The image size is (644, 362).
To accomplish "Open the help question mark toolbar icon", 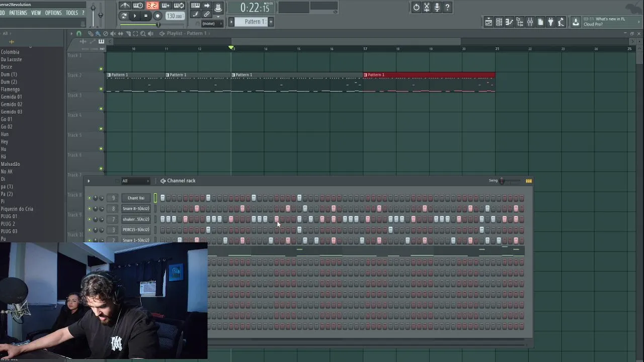I will (x=448, y=7).
